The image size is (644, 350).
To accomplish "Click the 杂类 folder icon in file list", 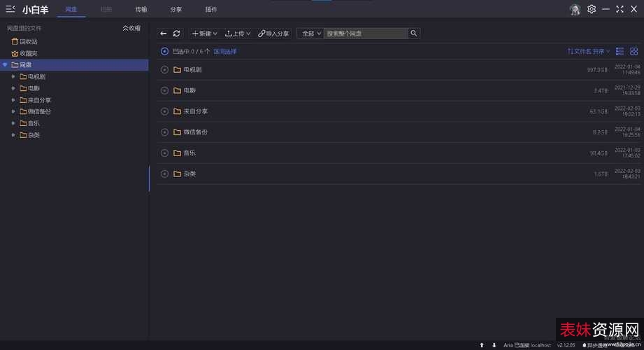I will (x=177, y=174).
